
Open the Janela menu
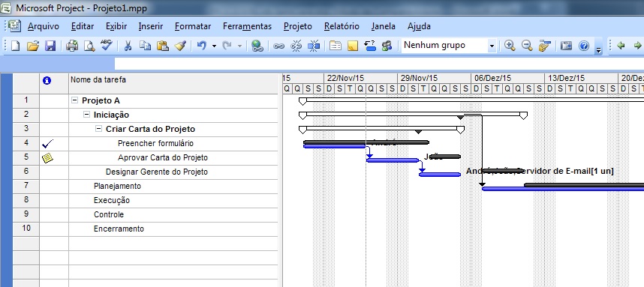(384, 26)
